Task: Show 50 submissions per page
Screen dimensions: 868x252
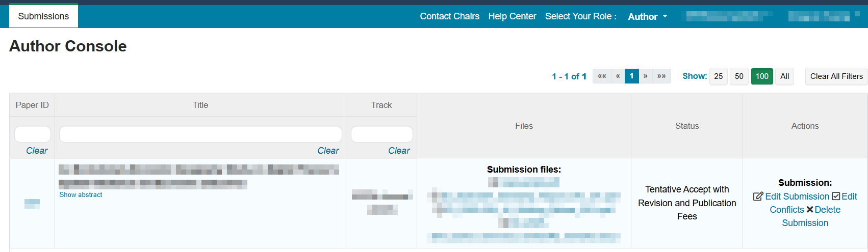Action: pos(739,76)
